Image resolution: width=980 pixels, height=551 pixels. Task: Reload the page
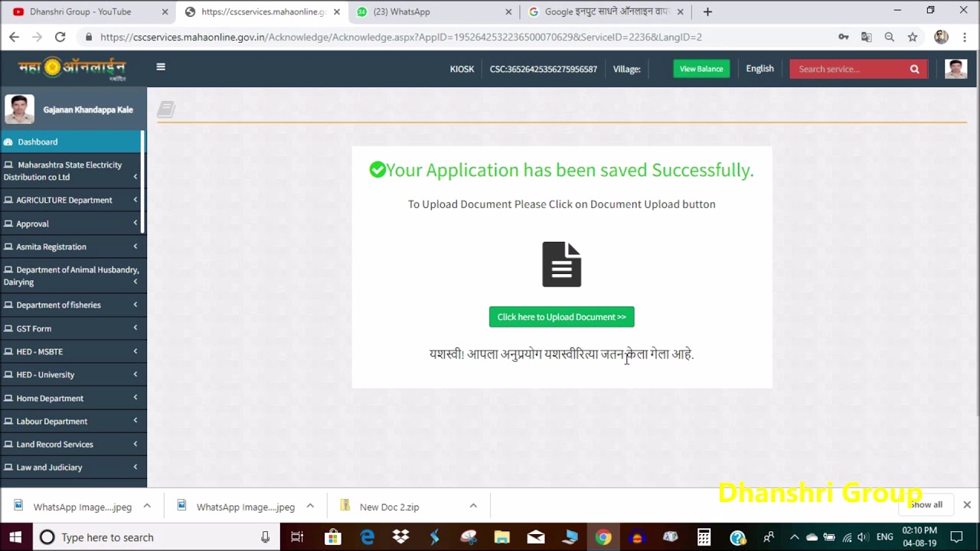(60, 37)
